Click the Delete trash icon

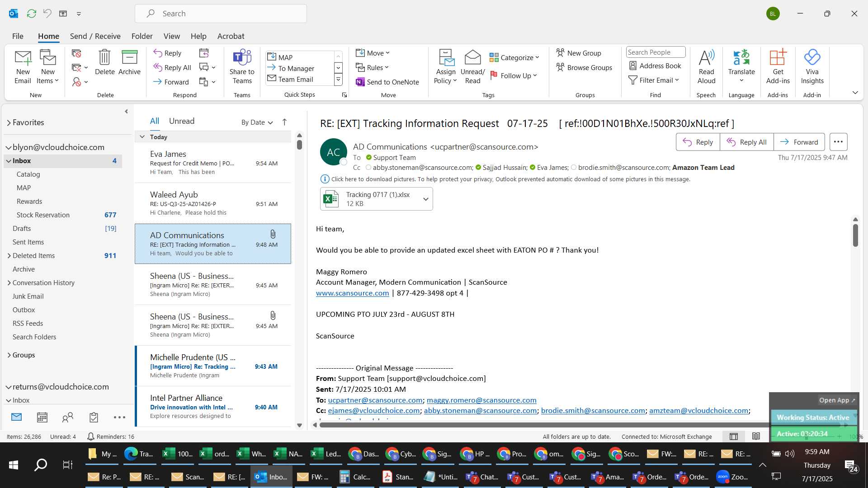[x=104, y=62]
